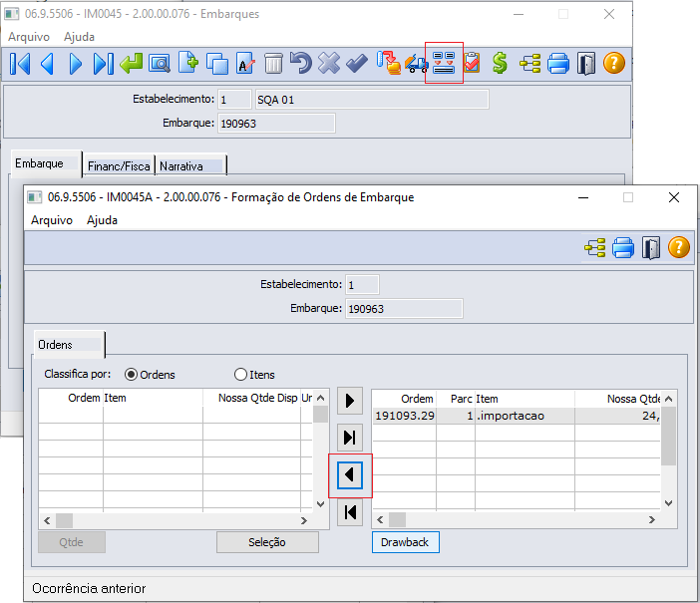The height and width of the screenshot is (603, 700).
Task: Click Embarque field in Formação de Ordens window
Action: tap(404, 309)
